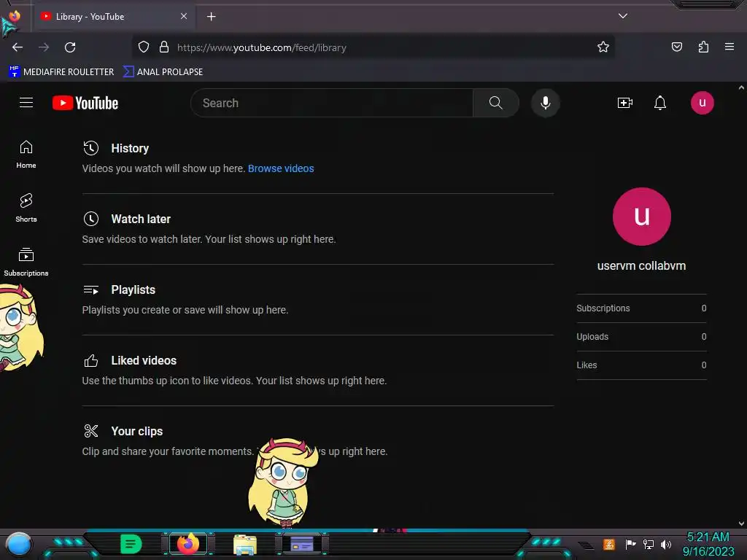The height and width of the screenshot is (560, 747).
Task: Click the page scrollbar up arrow
Action: (741, 87)
